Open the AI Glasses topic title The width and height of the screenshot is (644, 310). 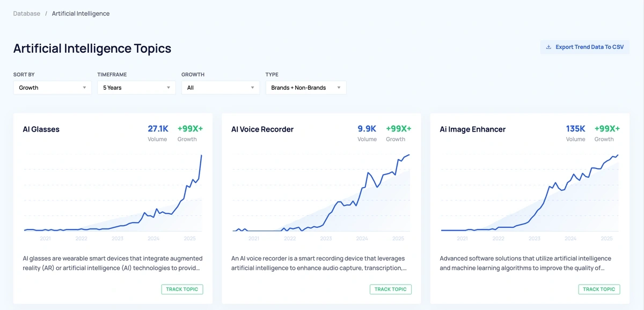[41, 129]
